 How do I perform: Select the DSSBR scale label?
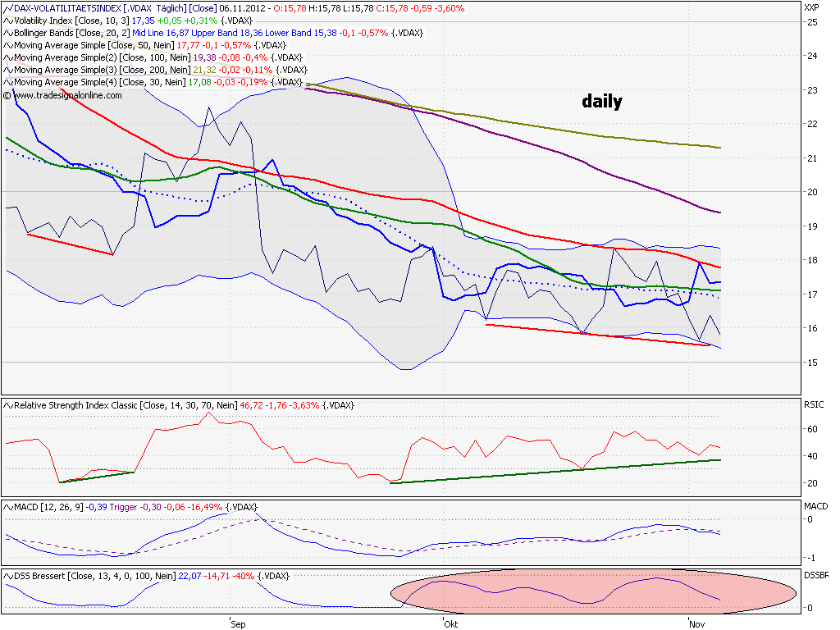pyautogui.click(x=815, y=576)
